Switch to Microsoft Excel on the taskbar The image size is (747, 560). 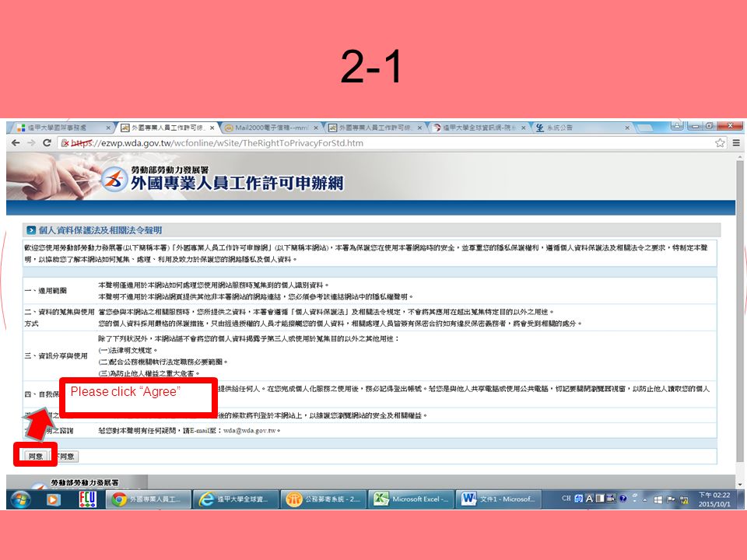click(411, 499)
